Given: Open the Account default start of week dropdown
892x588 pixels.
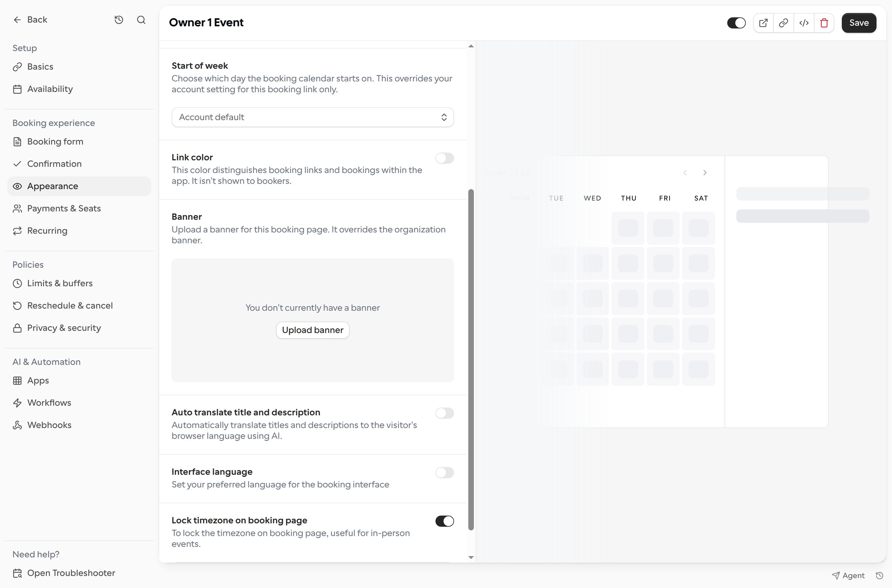Looking at the screenshot, I should pyautogui.click(x=313, y=117).
